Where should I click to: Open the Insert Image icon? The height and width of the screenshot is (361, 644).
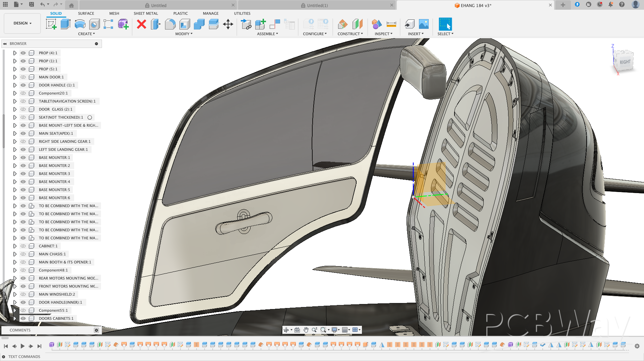[424, 24]
